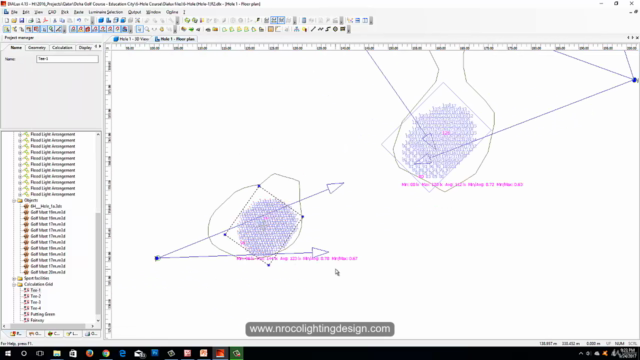Select Tee-2 calculation grid item
Viewport: 640px width, 360px height.
click(36, 296)
